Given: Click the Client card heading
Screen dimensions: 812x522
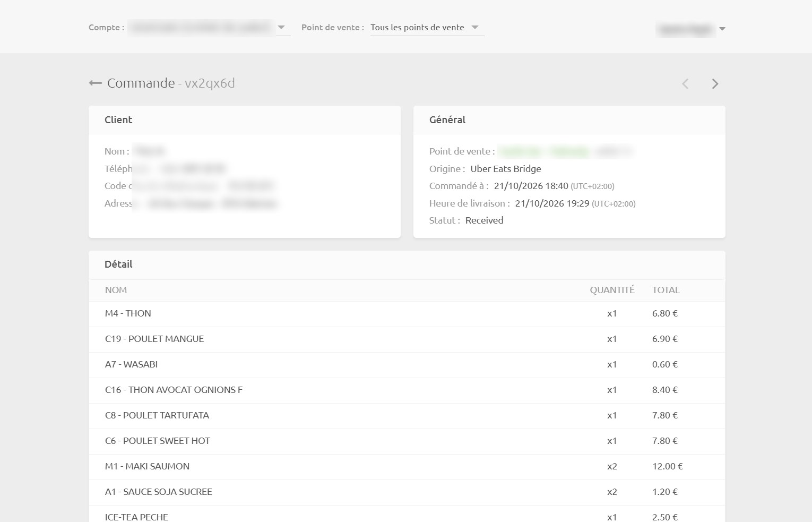Looking at the screenshot, I should 118,120.
